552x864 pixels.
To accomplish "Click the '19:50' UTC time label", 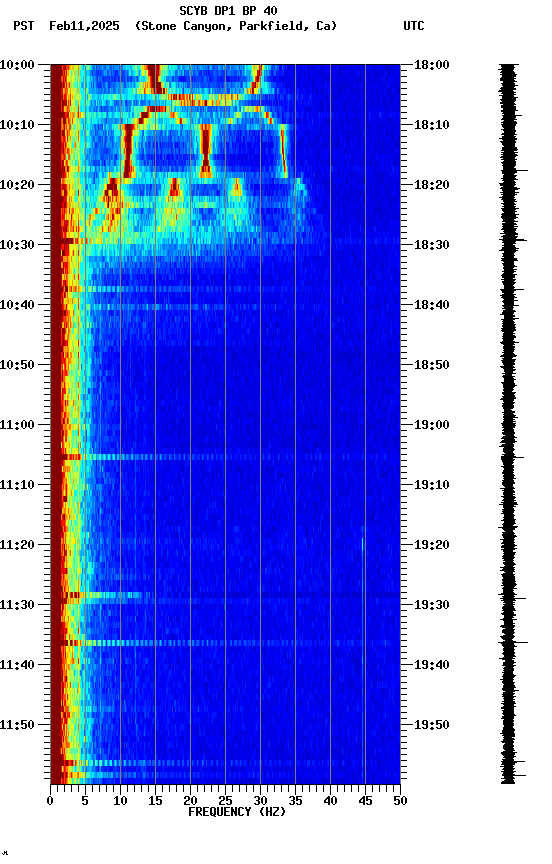I will point(432,725).
